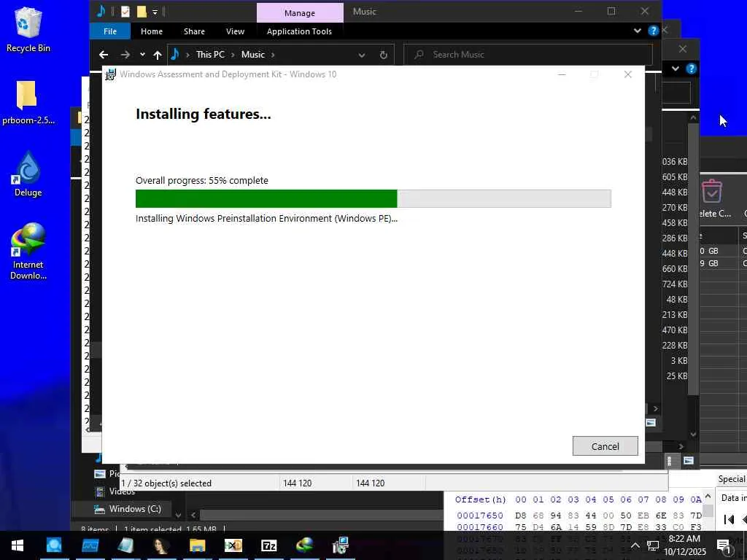Viewport: 747px width, 560px height.
Task: Open help in Music explorer window
Action: coord(653,31)
